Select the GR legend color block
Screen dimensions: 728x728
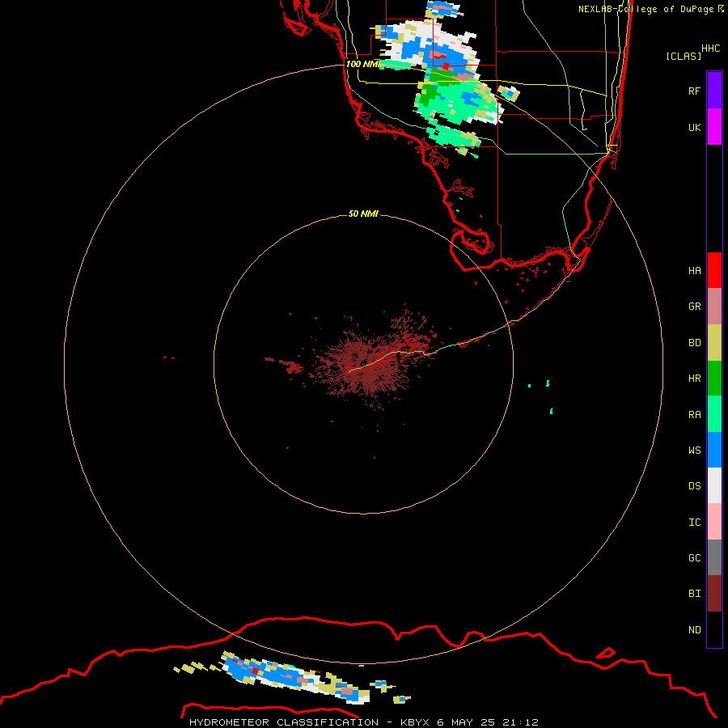(x=714, y=307)
